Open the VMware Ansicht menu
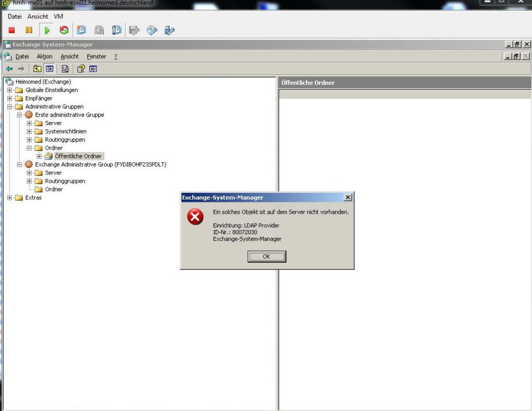Viewport: 532px width, 411px height. pos(37,16)
